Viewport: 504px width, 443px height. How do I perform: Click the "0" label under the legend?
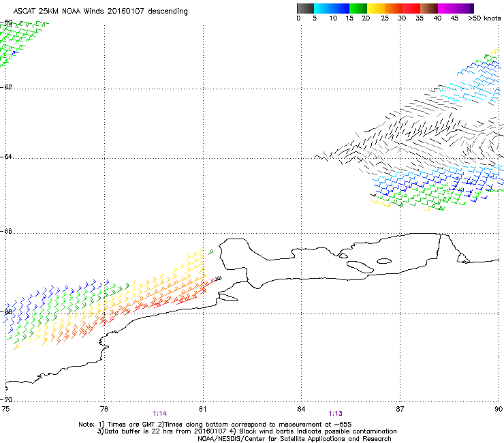298,18
